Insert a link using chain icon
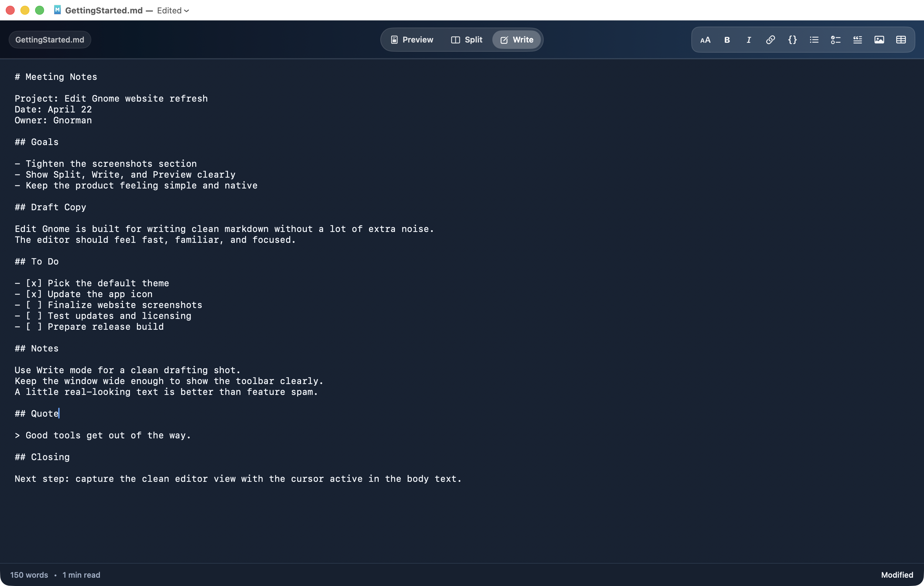The height and width of the screenshot is (586, 924). click(770, 40)
